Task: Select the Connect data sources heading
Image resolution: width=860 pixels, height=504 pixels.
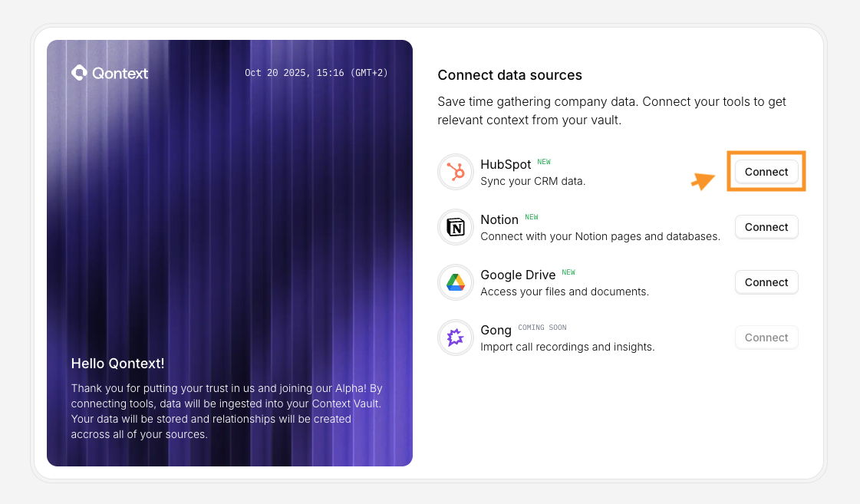Action: (509, 75)
